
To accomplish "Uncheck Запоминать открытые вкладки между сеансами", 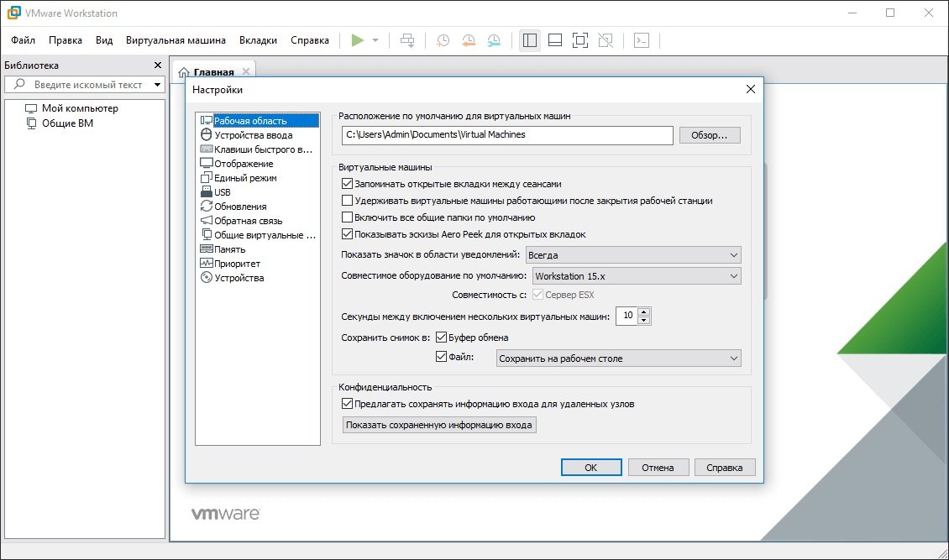I will pos(348,184).
